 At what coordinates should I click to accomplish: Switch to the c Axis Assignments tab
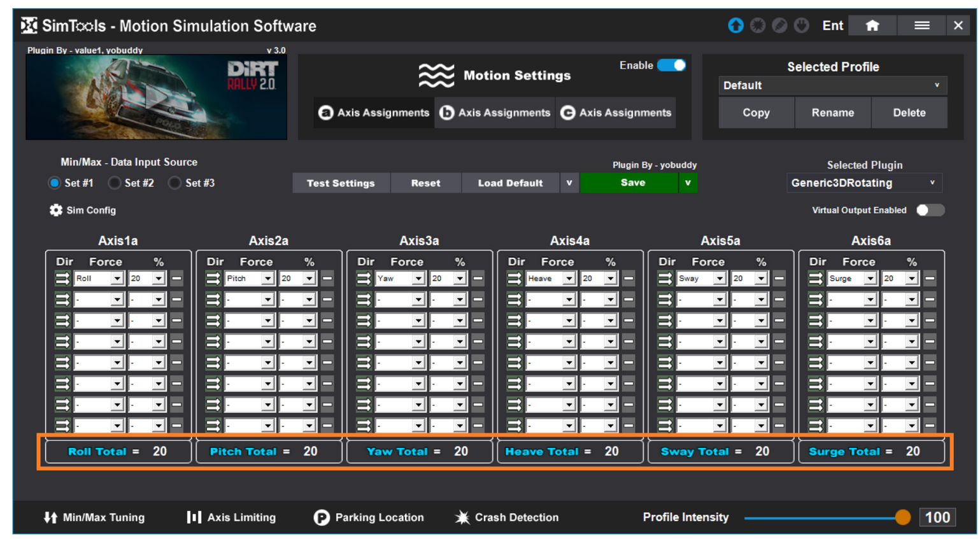[616, 113]
